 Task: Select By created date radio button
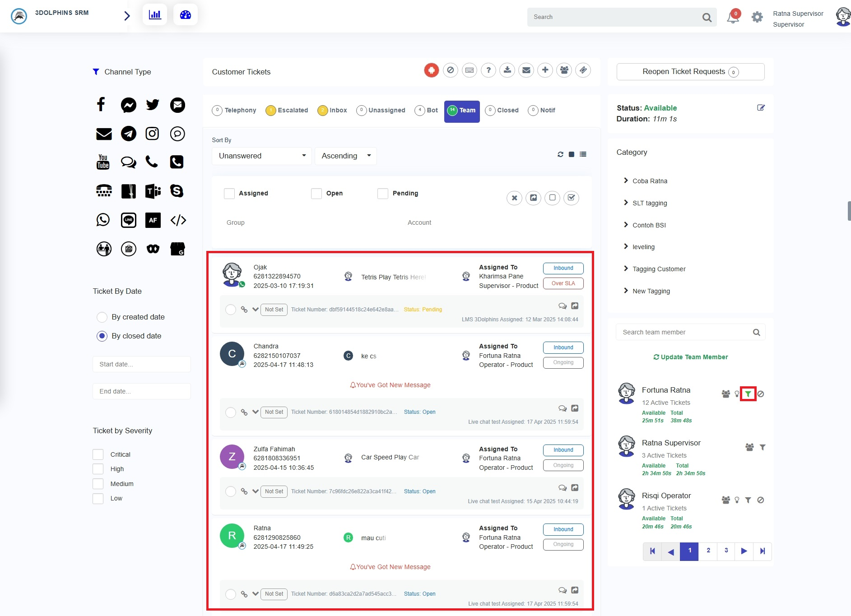pyautogui.click(x=102, y=317)
